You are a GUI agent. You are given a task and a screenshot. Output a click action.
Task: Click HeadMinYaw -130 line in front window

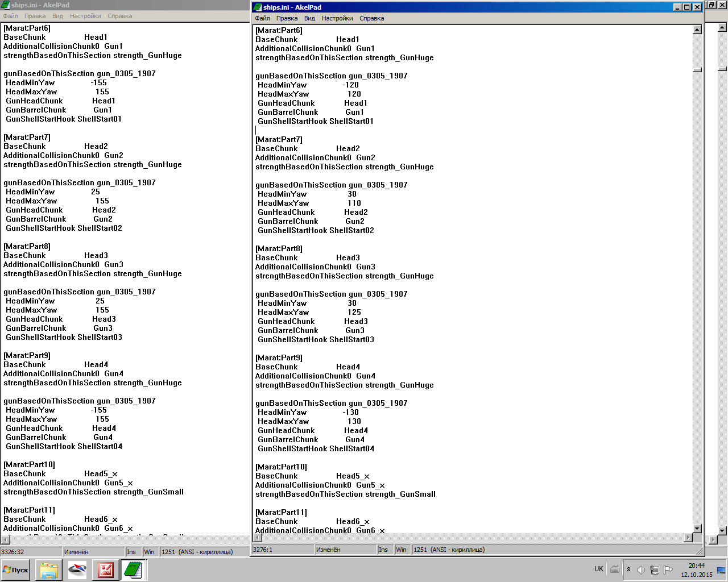tap(308, 412)
